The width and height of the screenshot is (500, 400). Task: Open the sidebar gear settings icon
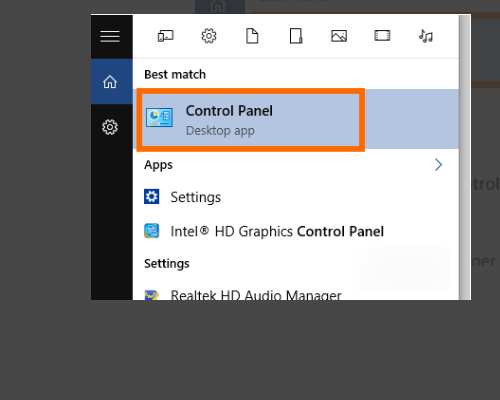pos(110,127)
